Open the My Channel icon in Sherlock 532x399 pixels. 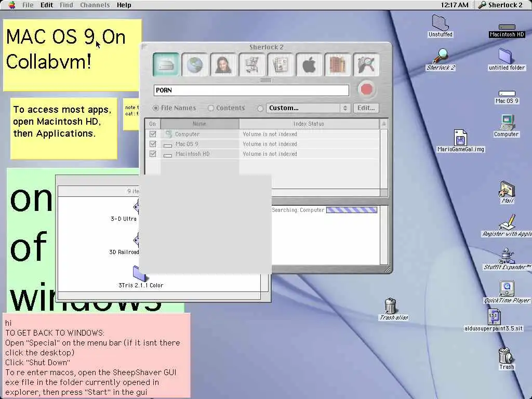(366, 64)
